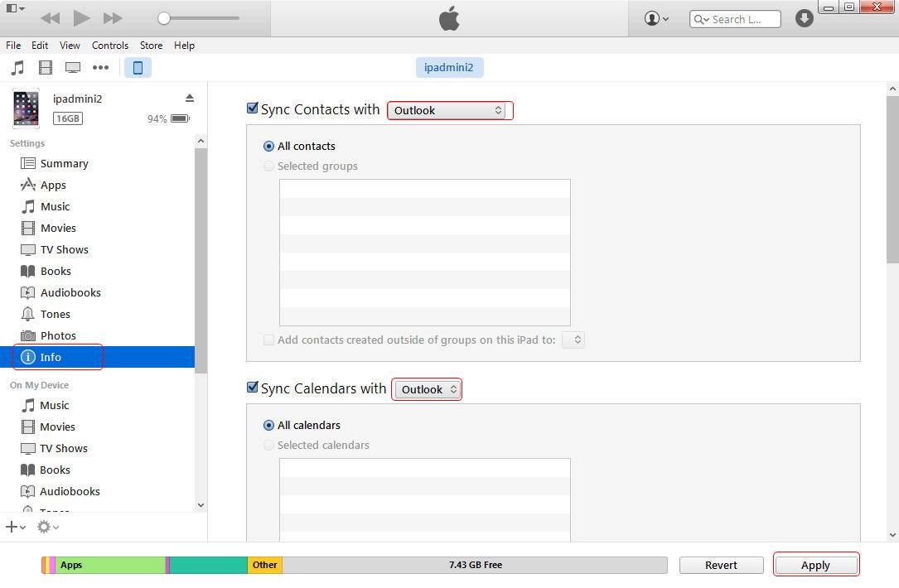Image resolution: width=899 pixels, height=588 pixels.
Task: Open the mini player menu dropdown
Action: (15, 8)
